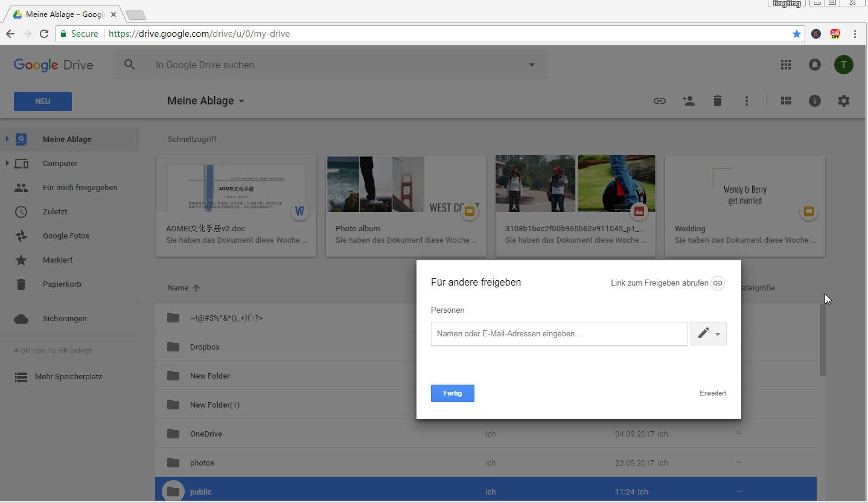Click the link icon in share dialog
Image resolution: width=868 pixels, height=503 pixels.
(x=718, y=283)
